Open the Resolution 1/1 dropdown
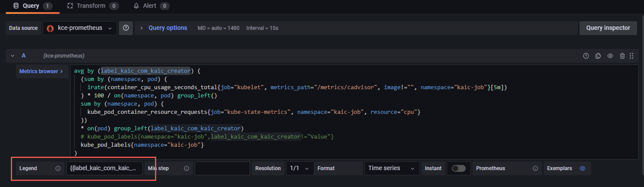Screen dimensions: 644x187 pos(300,168)
